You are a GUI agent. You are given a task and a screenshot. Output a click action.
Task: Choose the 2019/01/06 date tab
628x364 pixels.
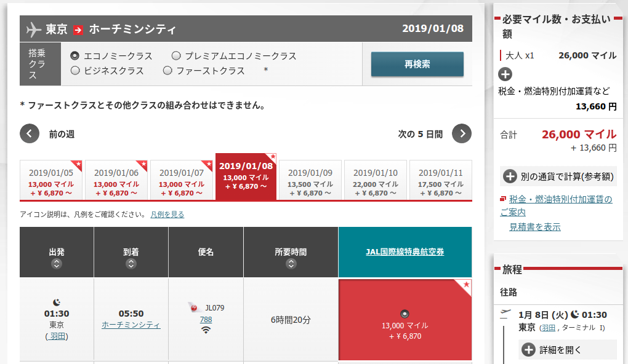(x=116, y=180)
